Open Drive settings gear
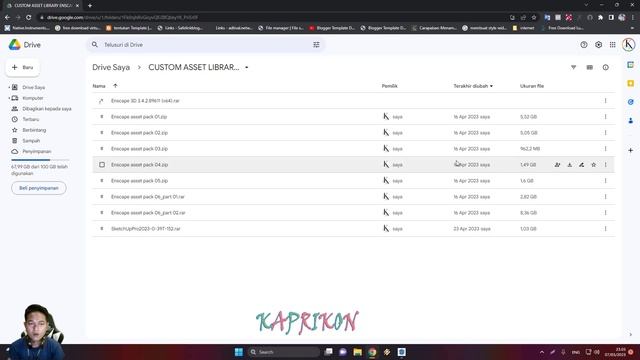 point(598,45)
